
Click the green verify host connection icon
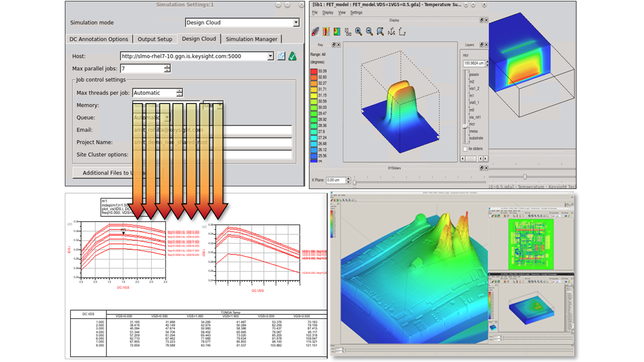pyautogui.click(x=293, y=56)
